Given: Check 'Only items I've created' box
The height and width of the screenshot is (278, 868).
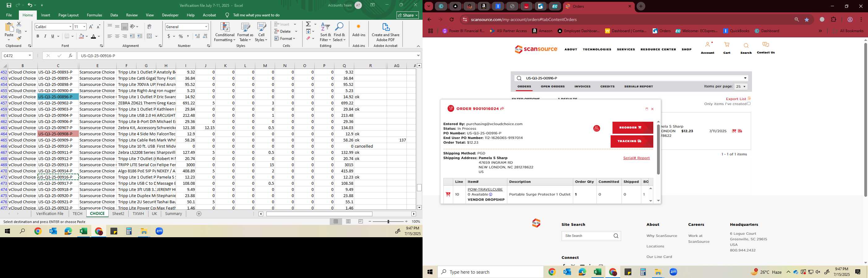Looking at the screenshot, I should pos(749,104).
